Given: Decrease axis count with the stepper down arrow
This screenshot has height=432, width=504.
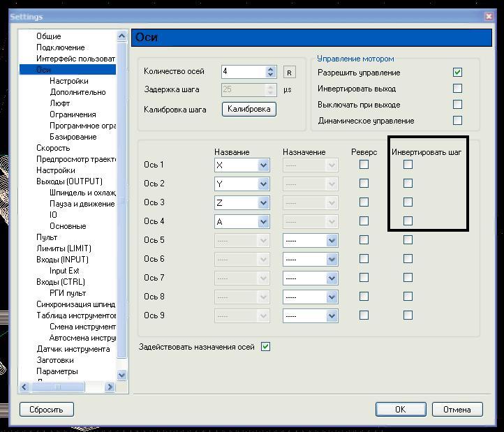Looking at the screenshot, I should click(270, 75).
